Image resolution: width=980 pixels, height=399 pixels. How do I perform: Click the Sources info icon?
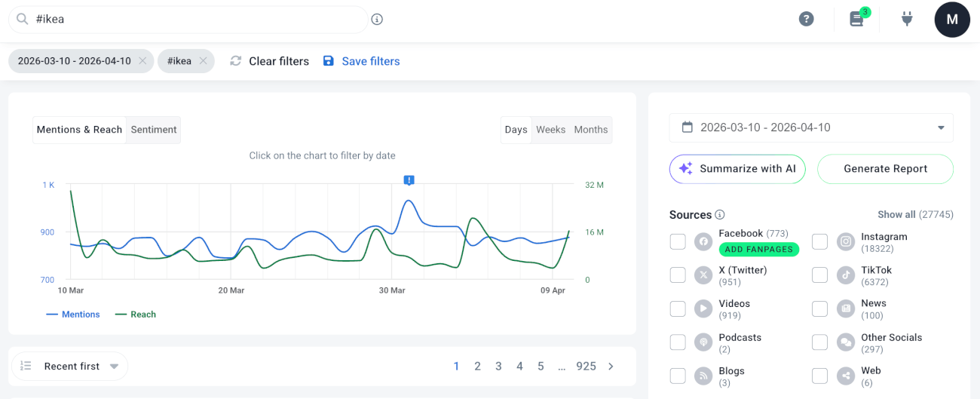coord(720,215)
